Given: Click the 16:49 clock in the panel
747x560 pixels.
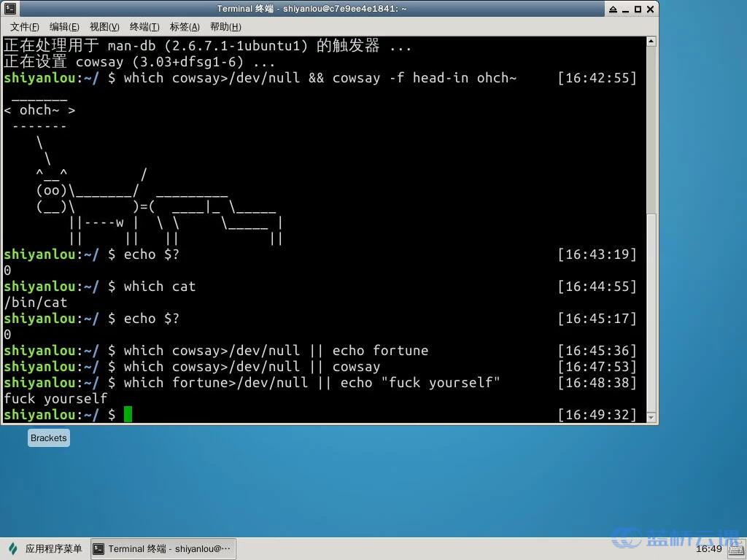Looking at the screenshot, I should (708, 549).
